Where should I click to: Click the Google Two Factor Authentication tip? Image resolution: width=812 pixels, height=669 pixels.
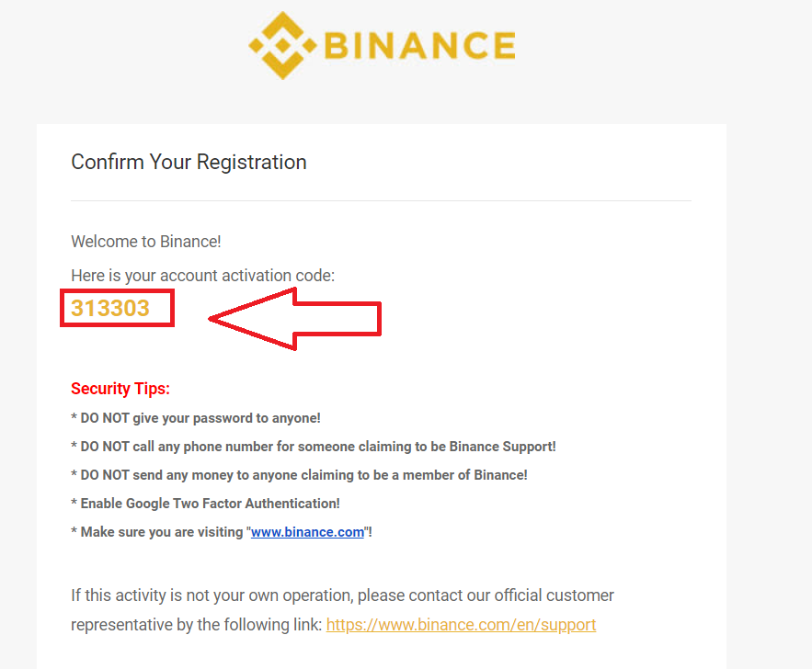point(206,504)
